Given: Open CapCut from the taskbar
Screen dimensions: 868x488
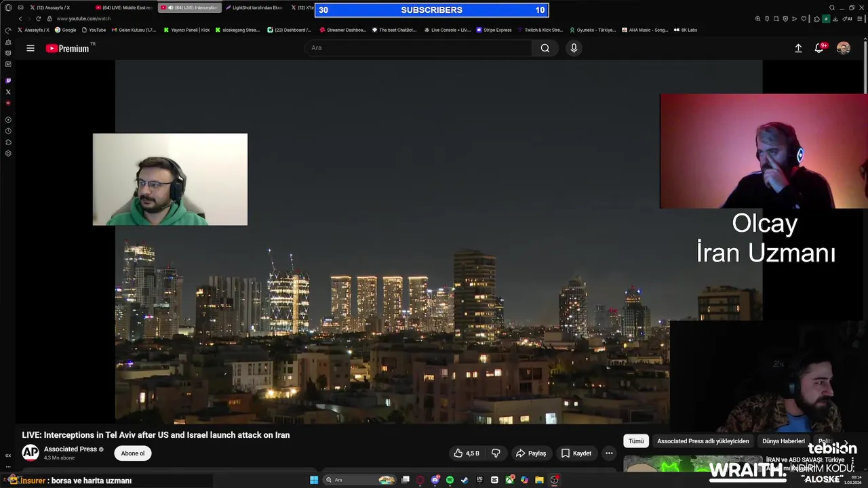Looking at the screenshot, I should [494, 480].
